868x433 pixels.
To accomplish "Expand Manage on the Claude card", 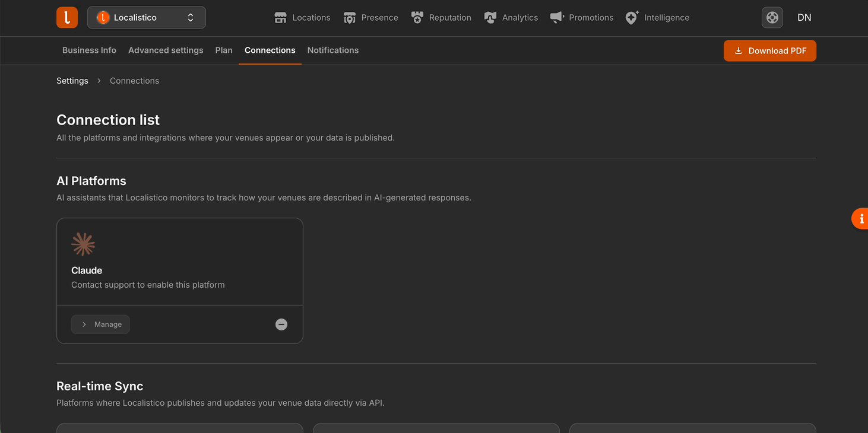I will click(100, 324).
